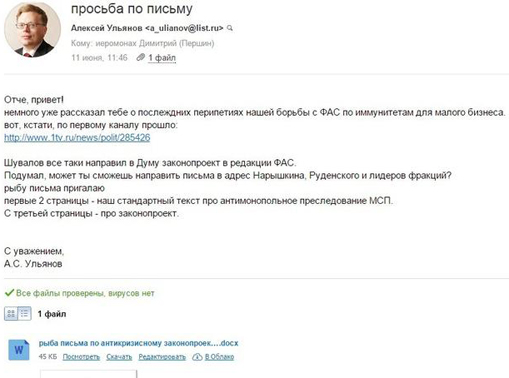Image resolution: width=509 pixels, height=378 pixels.
Task: Click the a_ulianov@list.ru email address
Action: coord(184,28)
